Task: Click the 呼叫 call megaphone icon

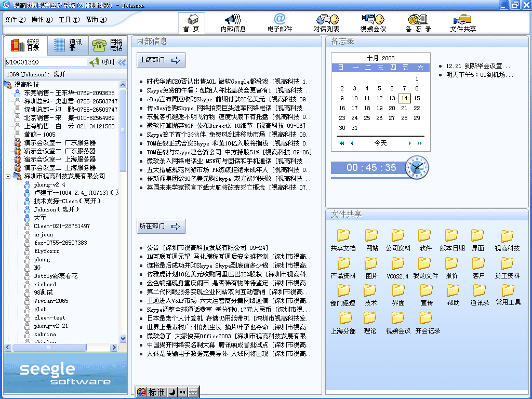Action: coord(95,62)
